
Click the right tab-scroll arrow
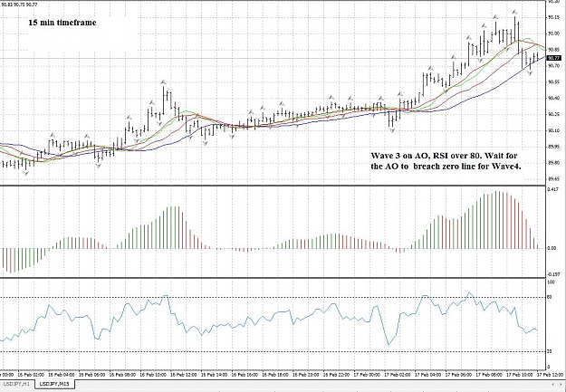click(561, 384)
